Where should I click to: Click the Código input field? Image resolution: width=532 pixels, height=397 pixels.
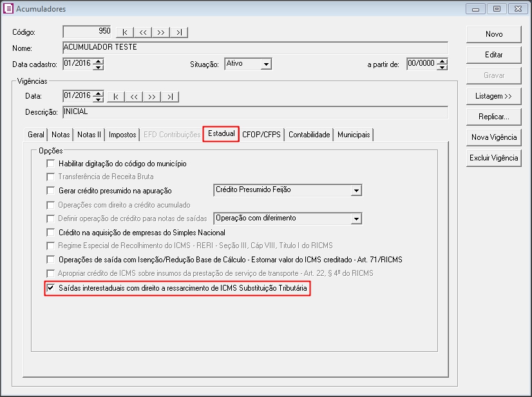click(x=87, y=32)
